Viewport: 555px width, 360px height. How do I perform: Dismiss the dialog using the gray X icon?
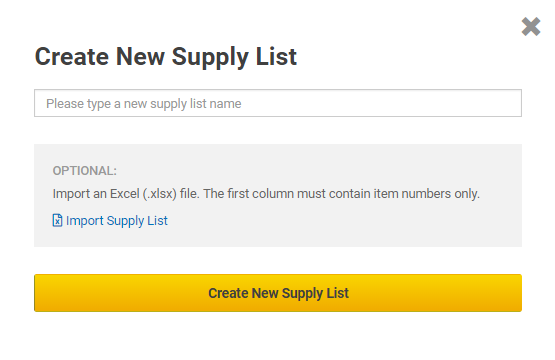531,27
